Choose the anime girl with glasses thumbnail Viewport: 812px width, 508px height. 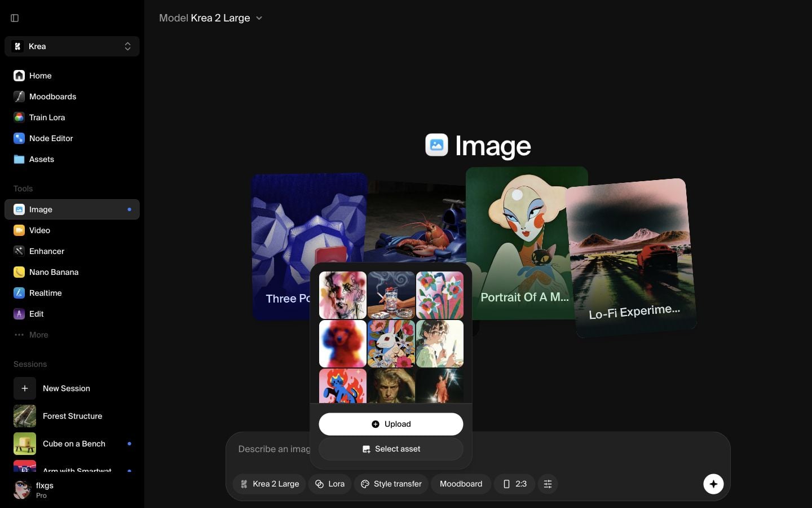pyautogui.click(x=440, y=344)
